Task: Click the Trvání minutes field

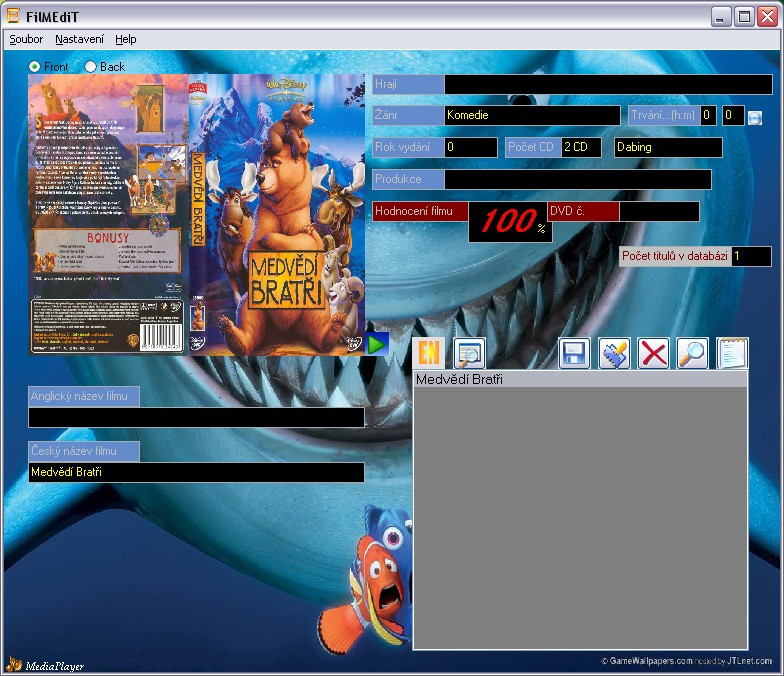Action: tap(733, 116)
